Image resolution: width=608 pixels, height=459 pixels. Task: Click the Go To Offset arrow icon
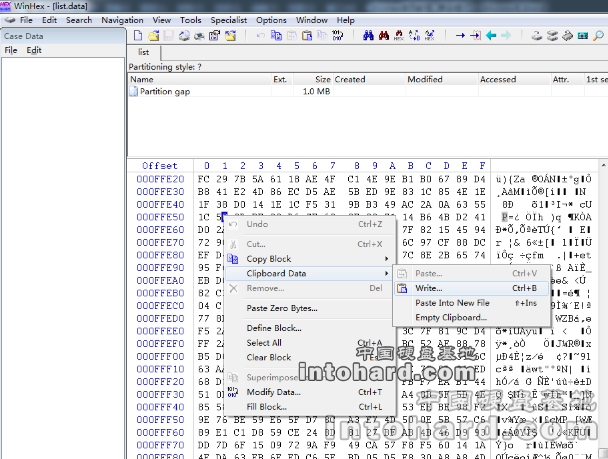coord(460,36)
